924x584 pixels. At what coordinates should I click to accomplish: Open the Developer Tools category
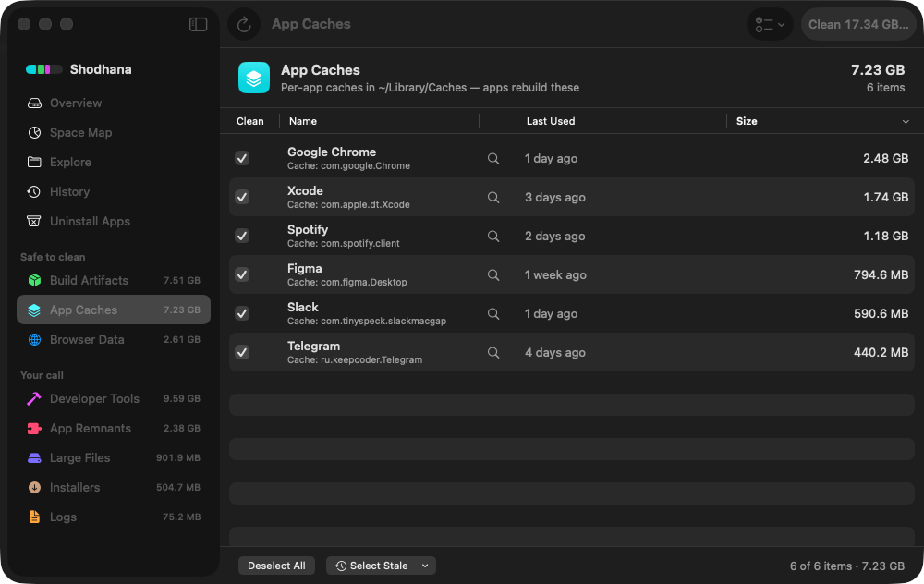(113, 399)
